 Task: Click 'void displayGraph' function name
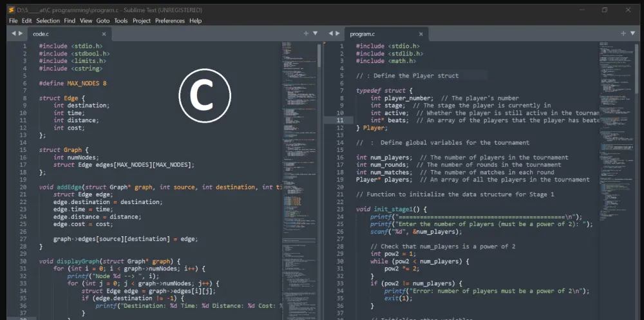(x=78, y=261)
